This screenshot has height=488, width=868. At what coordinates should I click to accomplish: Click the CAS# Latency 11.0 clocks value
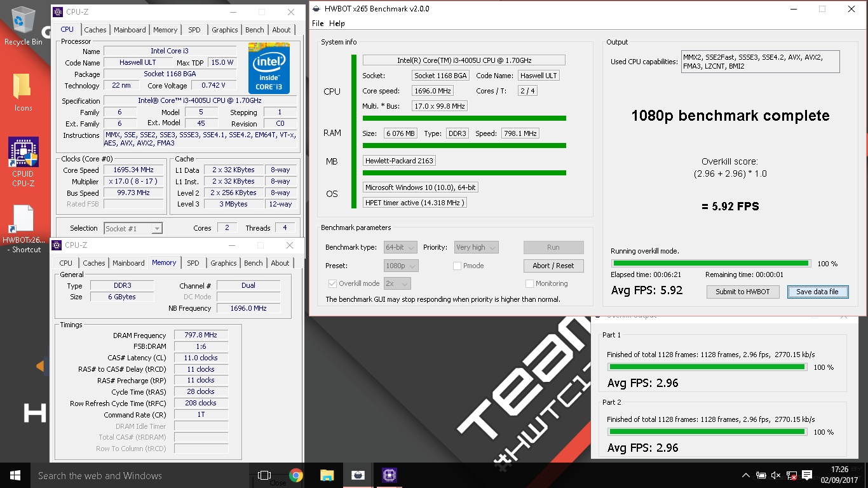(x=201, y=358)
